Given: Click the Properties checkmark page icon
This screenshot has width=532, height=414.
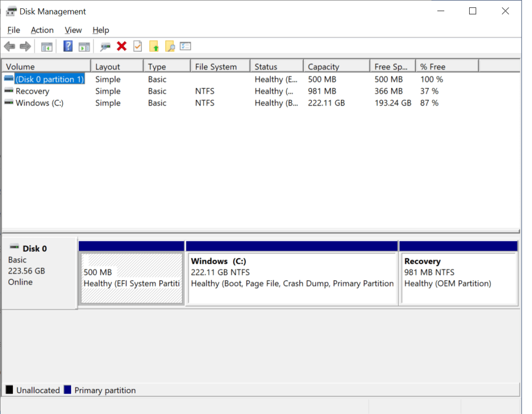Looking at the screenshot, I should [138, 46].
